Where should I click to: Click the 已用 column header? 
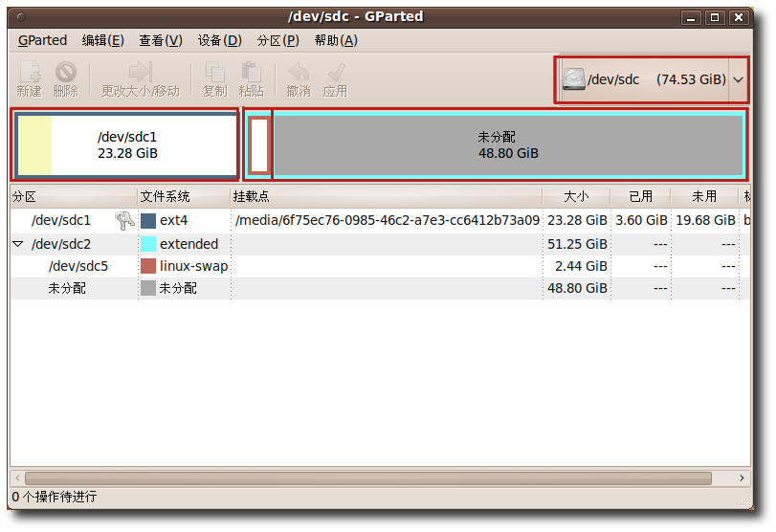pos(640,196)
